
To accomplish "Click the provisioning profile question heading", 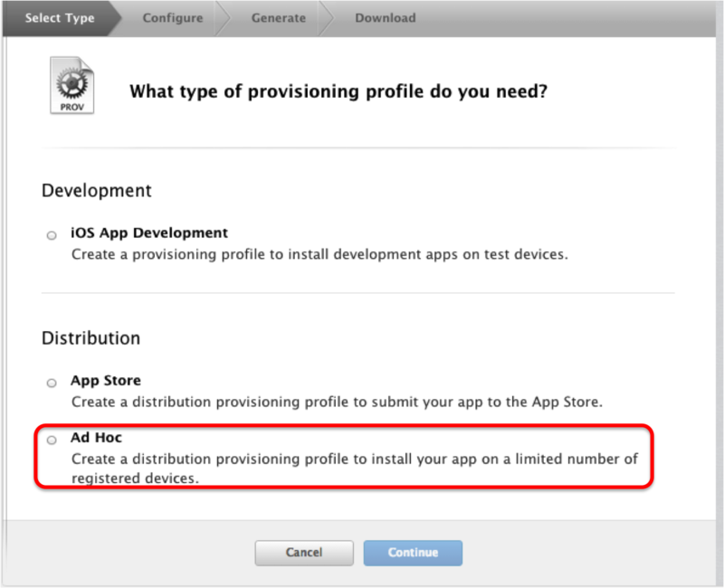I will (x=338, y=91).
